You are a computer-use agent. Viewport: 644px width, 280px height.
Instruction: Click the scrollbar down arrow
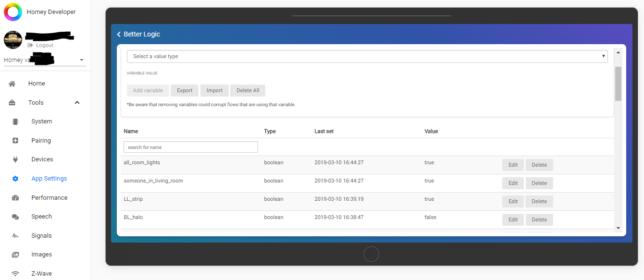coord(618,228)
